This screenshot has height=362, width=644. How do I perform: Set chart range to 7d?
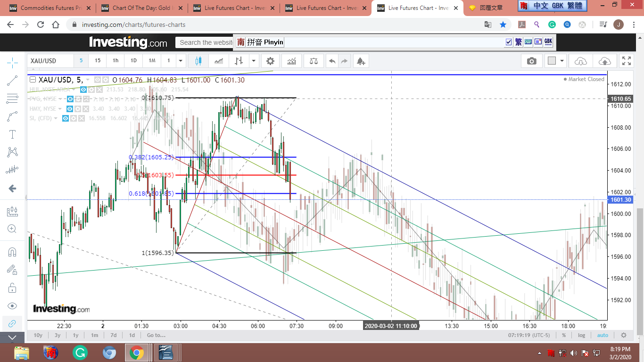113,335
